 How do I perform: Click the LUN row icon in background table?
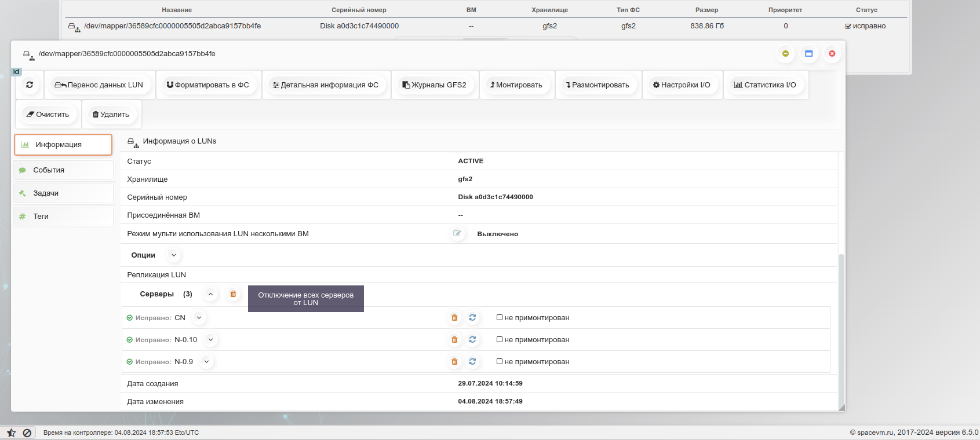pyautogui.click(x=74, y=27)
